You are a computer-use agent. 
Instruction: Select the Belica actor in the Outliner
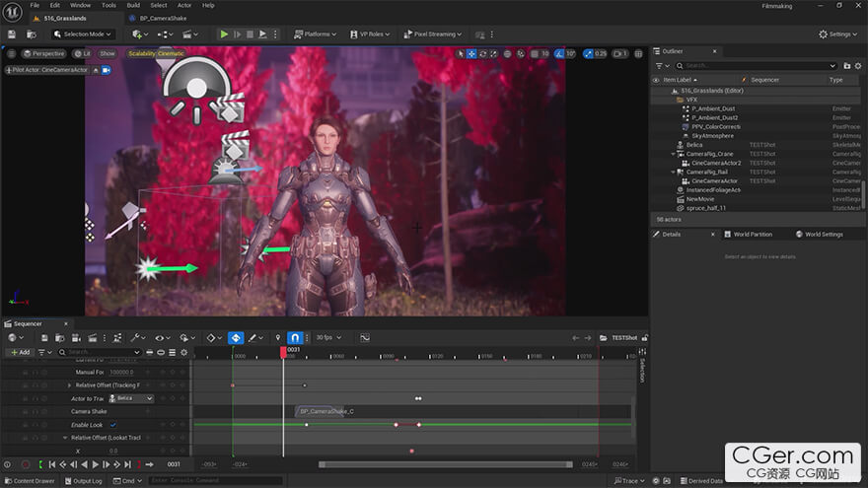694,145
